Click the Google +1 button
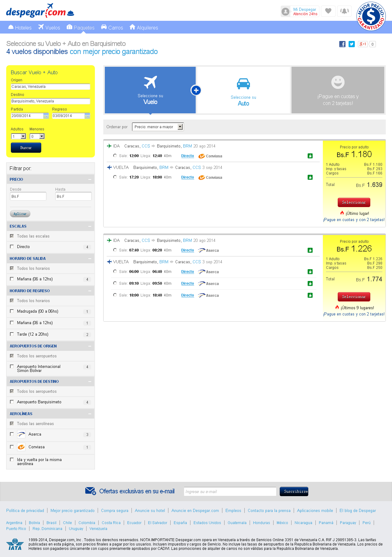The width and height of the screenshot is (392, 557). tap(363, 44)
